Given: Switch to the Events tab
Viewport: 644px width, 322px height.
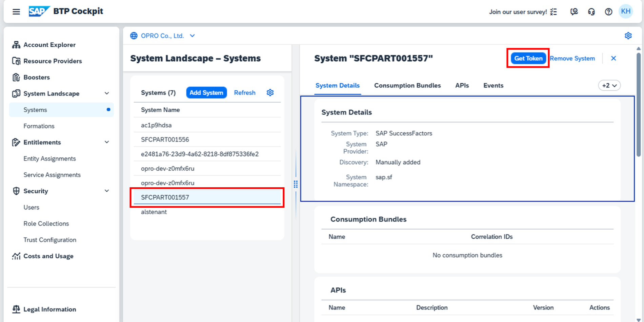Looking at the screenshot, I should pos(493,86).
